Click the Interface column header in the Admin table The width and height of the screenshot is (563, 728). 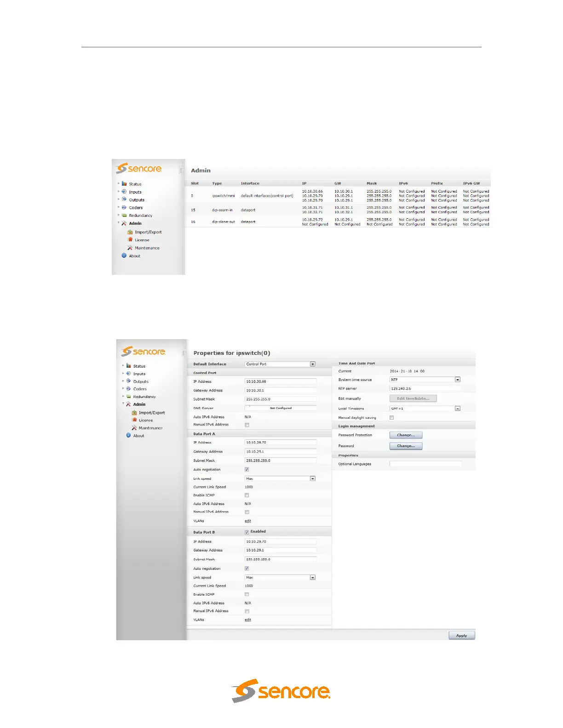pos(250,183)
